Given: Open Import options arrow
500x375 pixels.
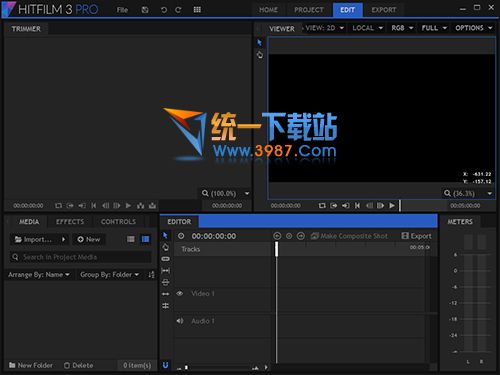Looking at the screenshot, I should [64, 239].
